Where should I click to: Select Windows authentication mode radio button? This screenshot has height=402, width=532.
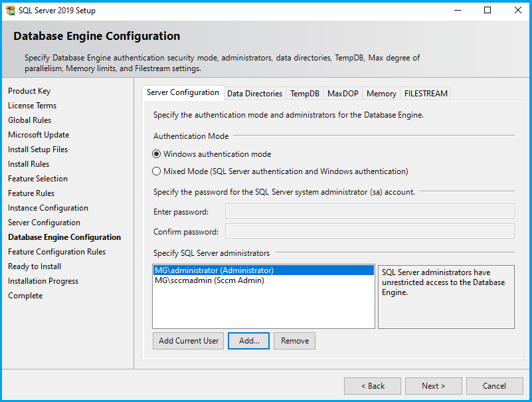pos(157,154)
